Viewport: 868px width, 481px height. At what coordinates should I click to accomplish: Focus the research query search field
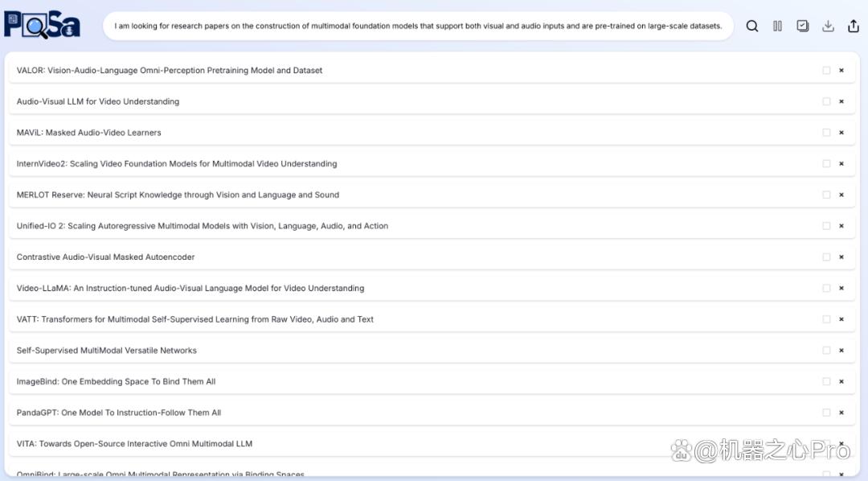418,26
